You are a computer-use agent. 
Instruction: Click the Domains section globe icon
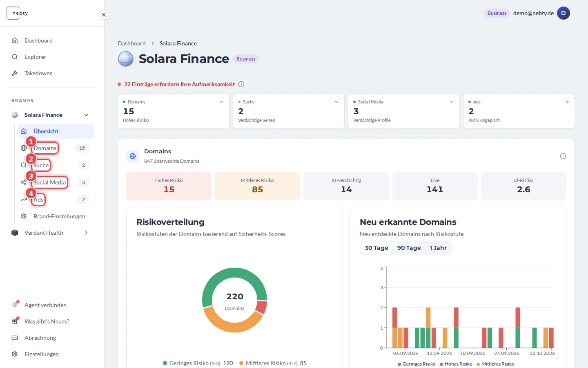coord(133,156)
